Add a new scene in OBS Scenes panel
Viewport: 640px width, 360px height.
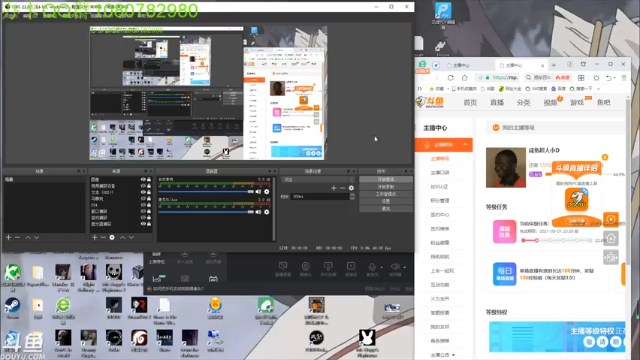click(x=8, y=237)
